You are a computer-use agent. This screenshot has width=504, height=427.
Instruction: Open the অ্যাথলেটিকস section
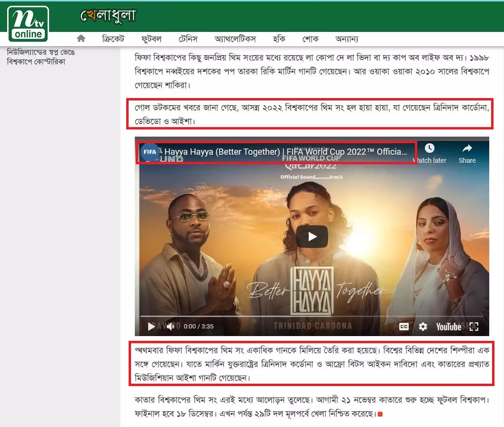pyautogui.click(x=235, y=39)
